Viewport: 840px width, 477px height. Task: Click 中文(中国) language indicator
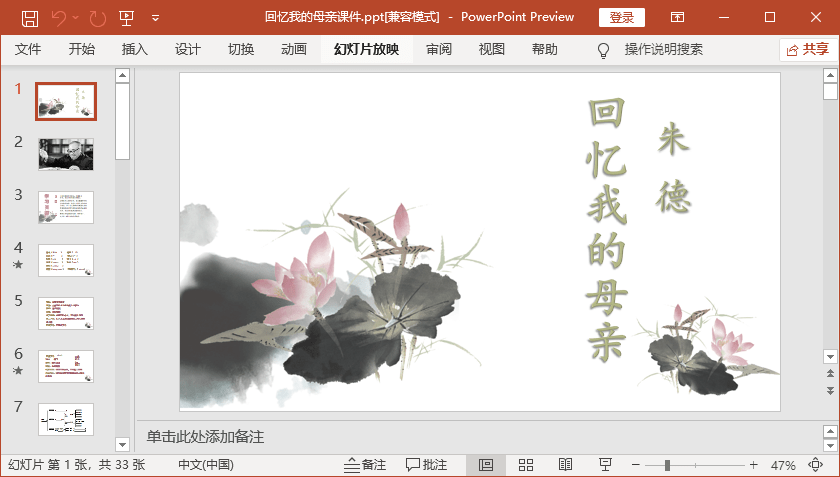[x=206, y=465]
